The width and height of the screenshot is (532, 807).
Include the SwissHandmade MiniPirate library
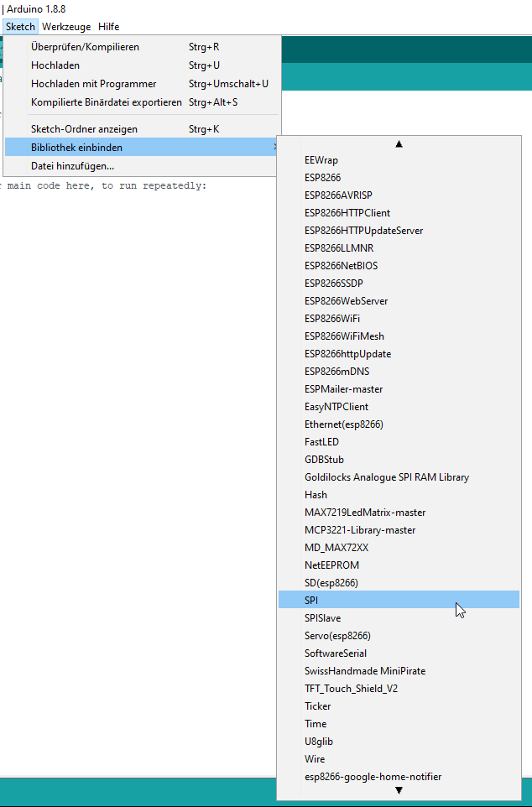point(399,670)
